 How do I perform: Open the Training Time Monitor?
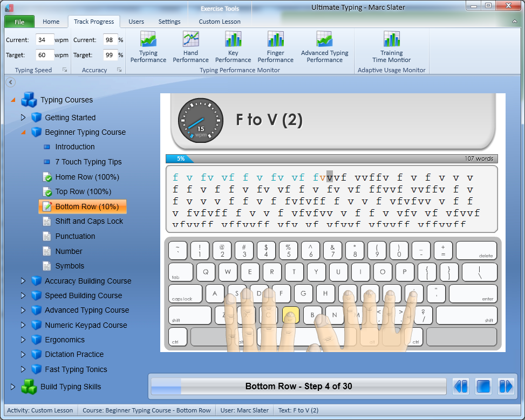click(x=391, y=47)
